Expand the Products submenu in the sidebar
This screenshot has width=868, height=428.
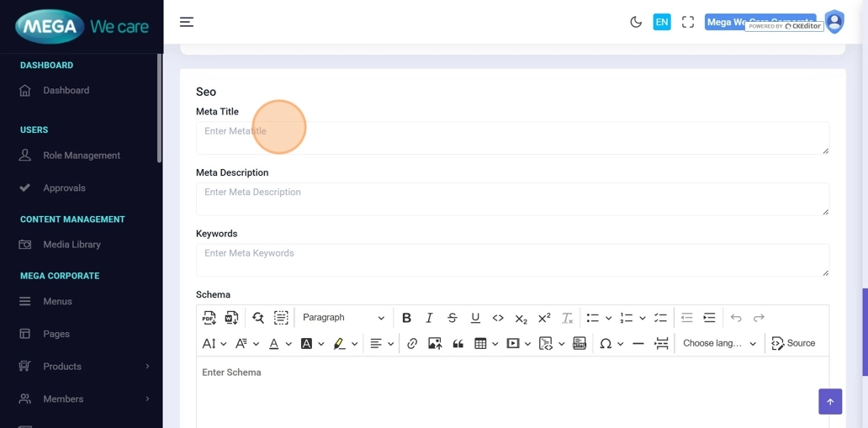pos(82,367)
